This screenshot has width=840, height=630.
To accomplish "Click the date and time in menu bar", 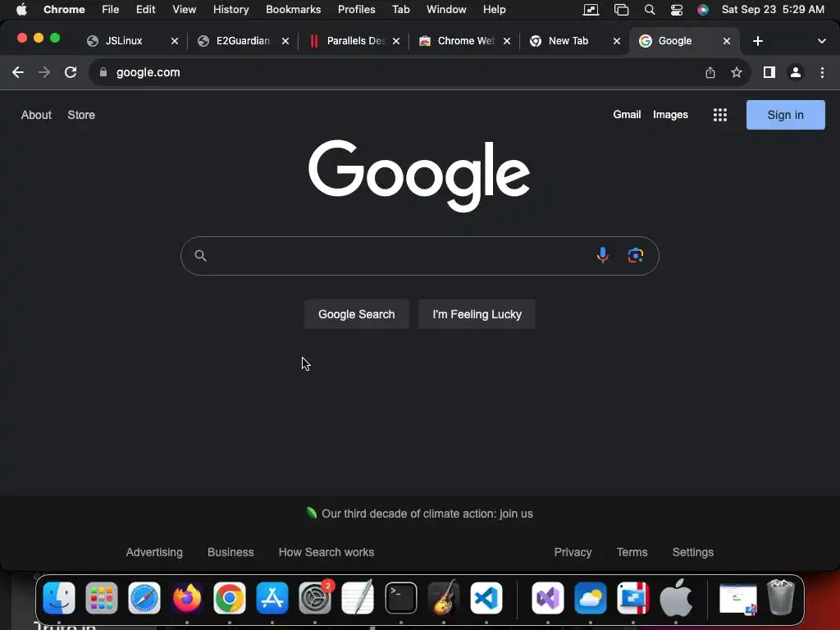I will 773,10.
